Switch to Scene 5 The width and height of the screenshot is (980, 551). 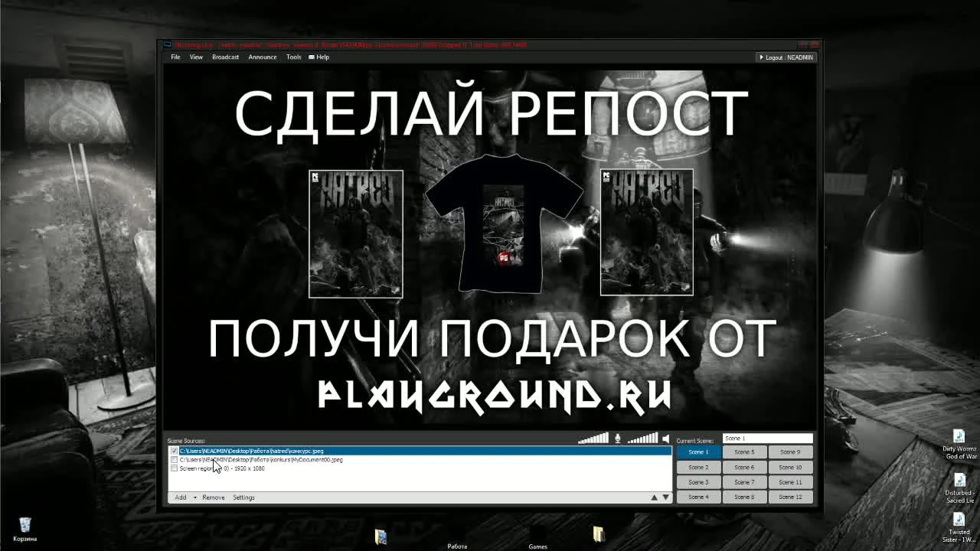click(744, 452)
